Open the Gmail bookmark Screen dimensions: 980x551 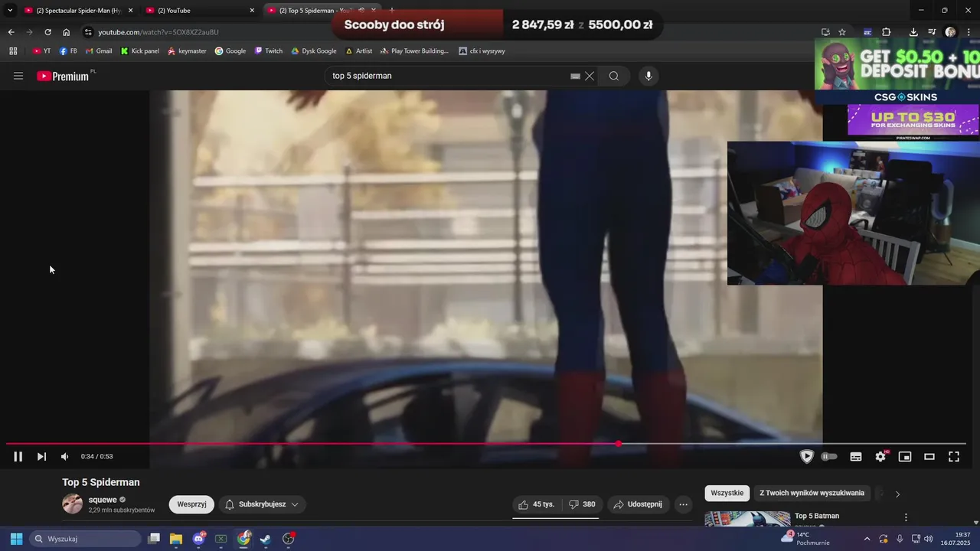(99, 51)
